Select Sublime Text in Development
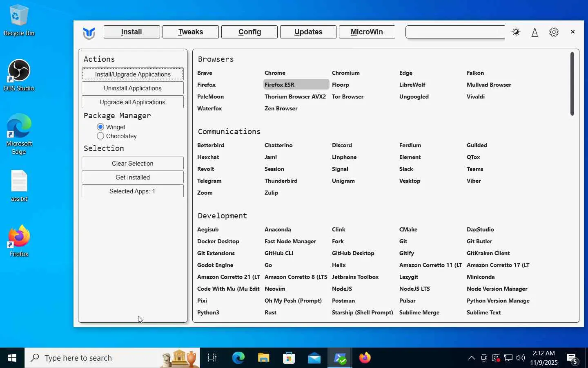 point(483,312)
